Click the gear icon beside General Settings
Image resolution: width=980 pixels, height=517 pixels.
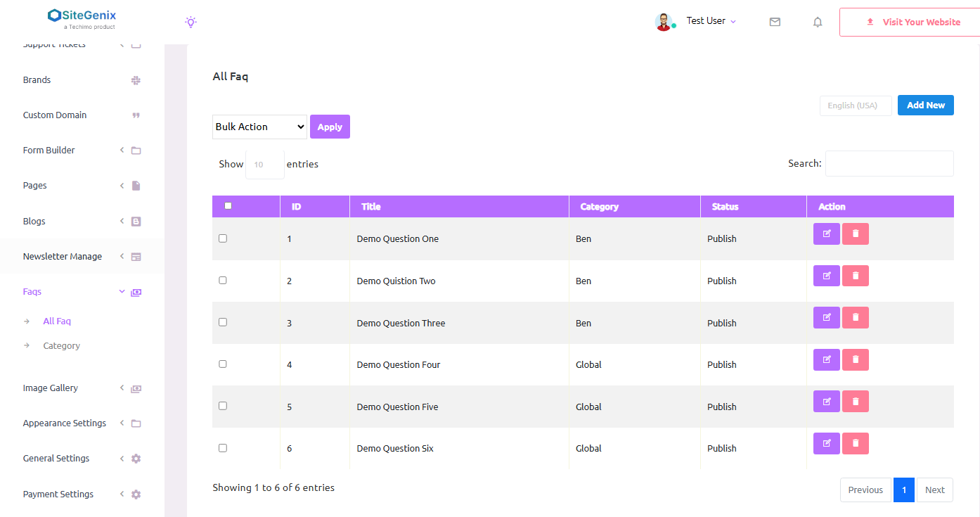click(x=136, y=458)
